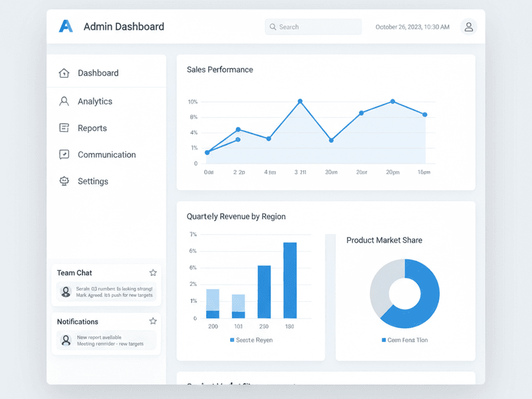Select the low point above 30m label
This screenshot has height=399, width=532.
(331, 140)
